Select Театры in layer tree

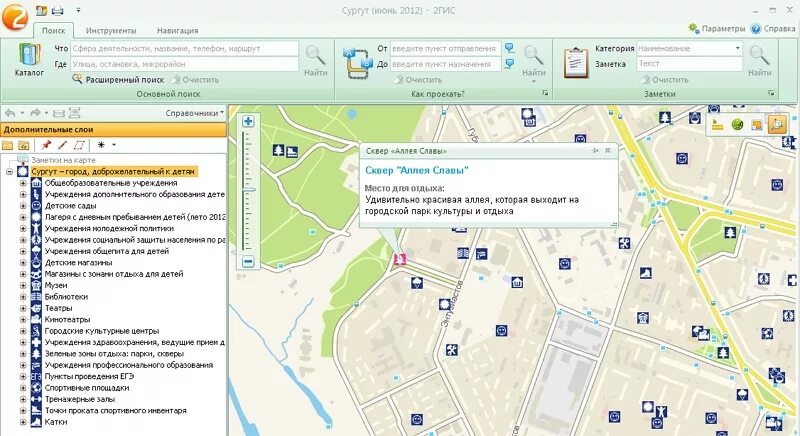click(59, 308)
